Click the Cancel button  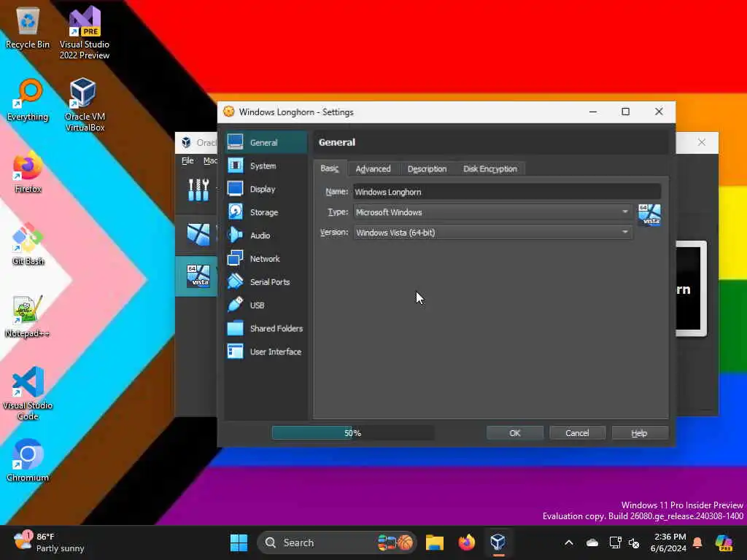[x=578, y=433]
